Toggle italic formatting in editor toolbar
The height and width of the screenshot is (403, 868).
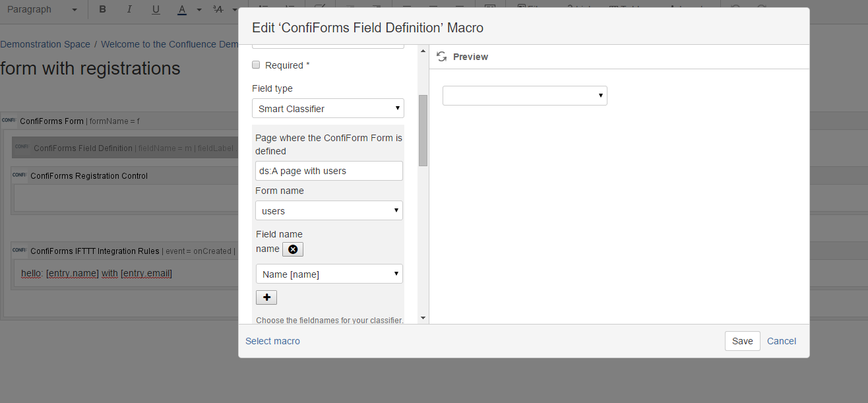pos(129,9)
